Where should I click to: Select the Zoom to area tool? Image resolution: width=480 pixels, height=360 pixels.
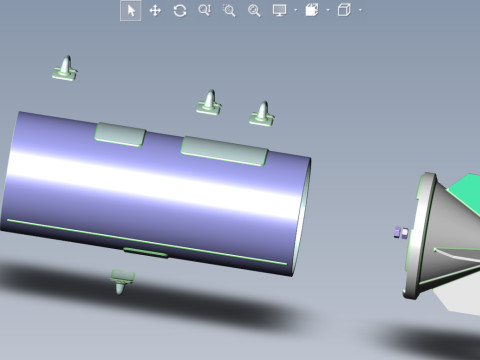229,11
